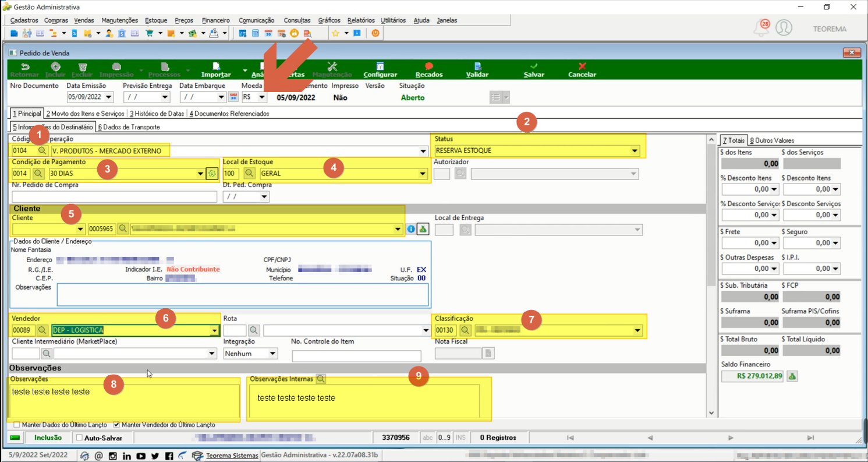Open the Relatórios menu

pyautogui.click(x=361, y=20)
